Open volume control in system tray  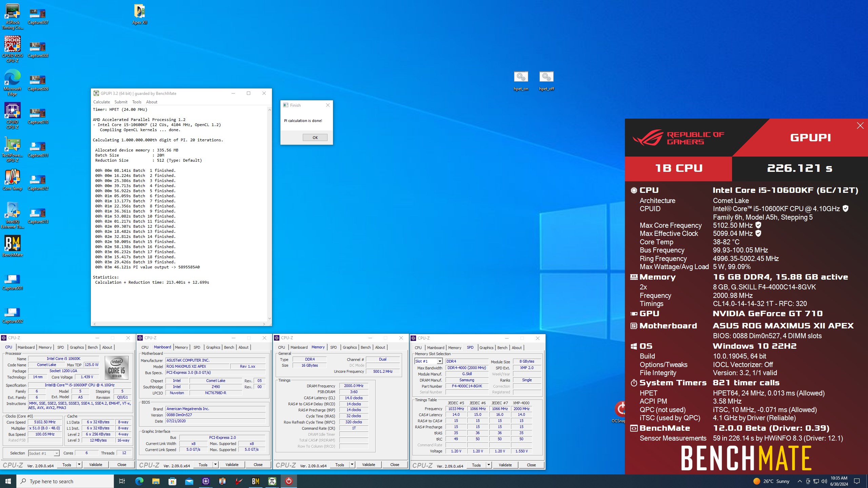824,481
